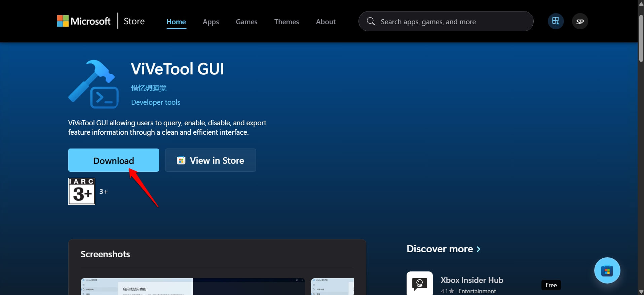This screenshot has height=295, width=644.
Task: Click the search magnifier icon
Action: pyautogui.click(x=371, y=22)
